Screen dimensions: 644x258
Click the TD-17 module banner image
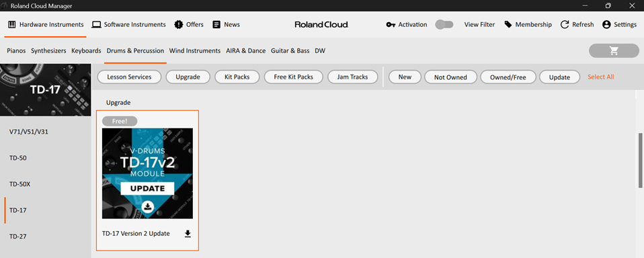pos(45,89)
